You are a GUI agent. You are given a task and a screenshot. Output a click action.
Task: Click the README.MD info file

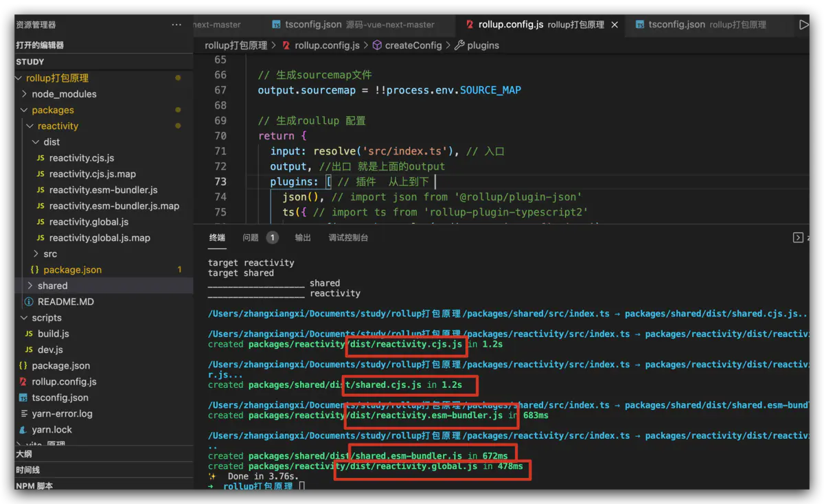65,301
